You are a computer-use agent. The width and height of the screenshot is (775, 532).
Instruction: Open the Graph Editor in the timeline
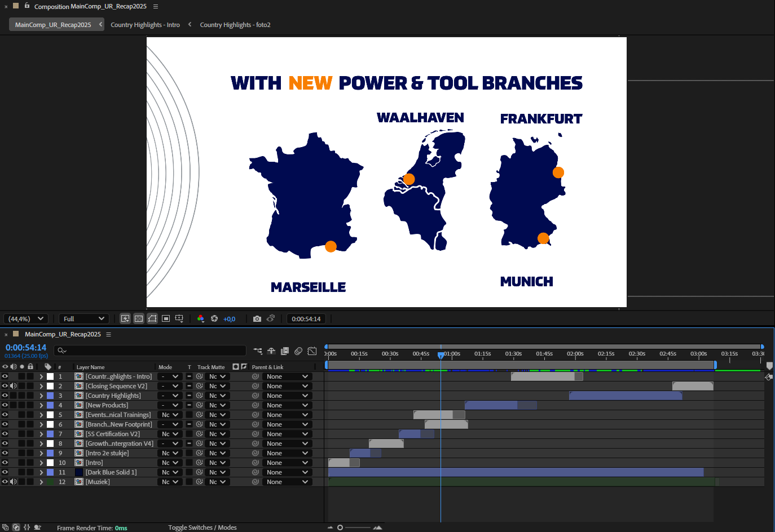tap(312, 351)
